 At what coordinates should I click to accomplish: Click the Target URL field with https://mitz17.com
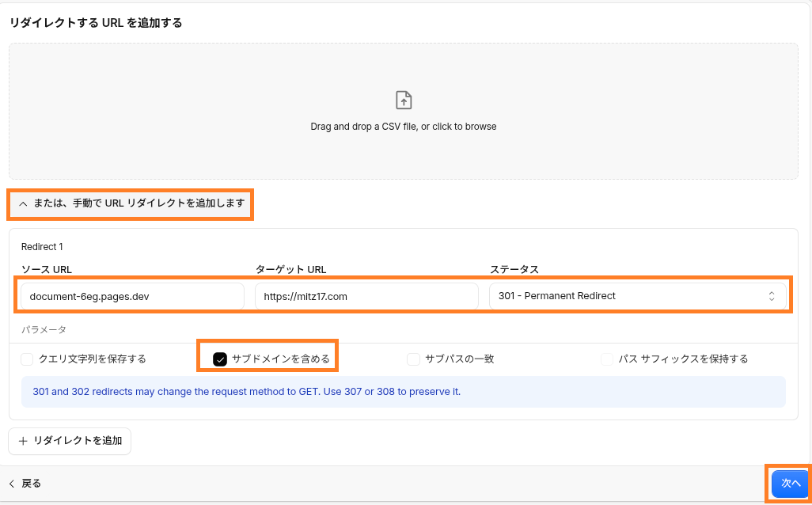coord(366,296)
